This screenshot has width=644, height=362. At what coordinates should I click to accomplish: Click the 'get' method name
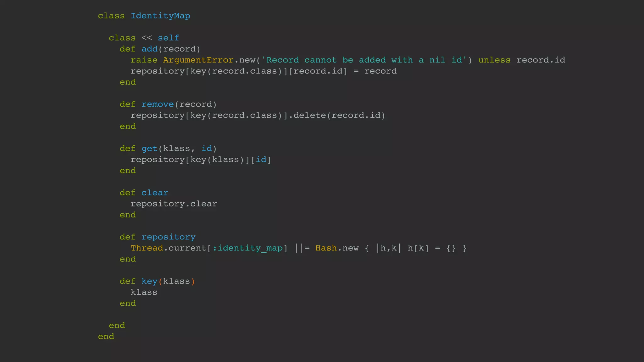click(x=149, y=149)
